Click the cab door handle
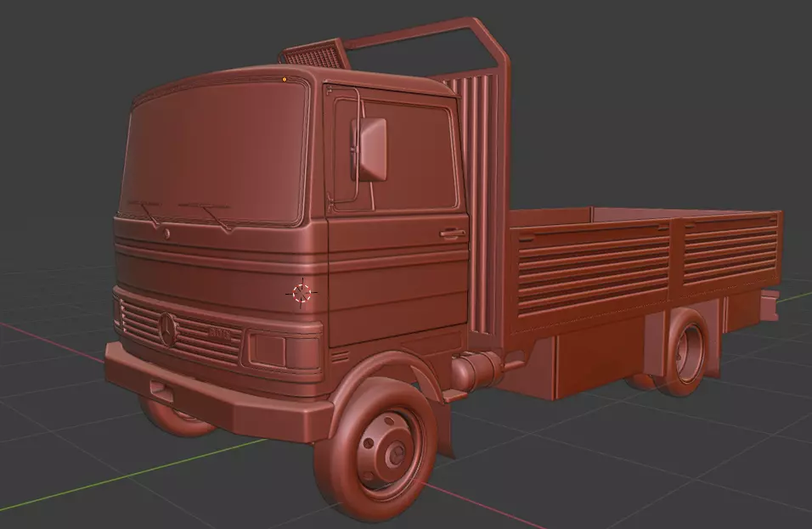This screenshot has width=812, height=529. tap(452, 234)
